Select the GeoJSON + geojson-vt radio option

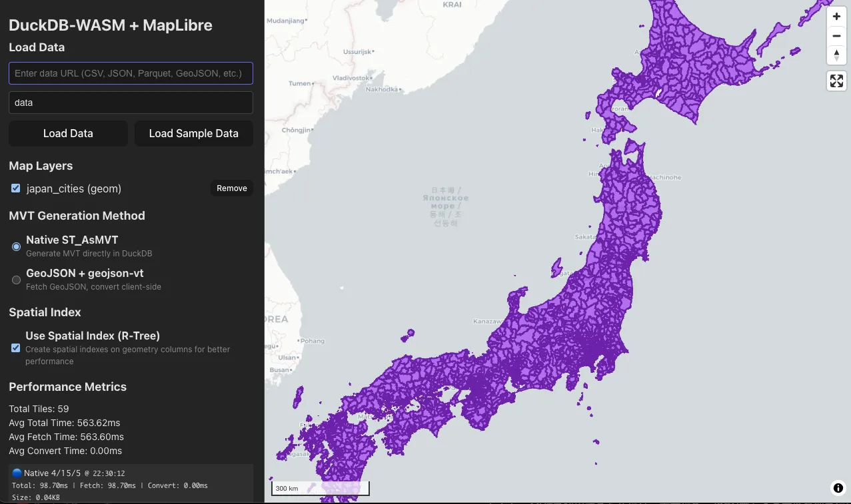click(17, 280)
